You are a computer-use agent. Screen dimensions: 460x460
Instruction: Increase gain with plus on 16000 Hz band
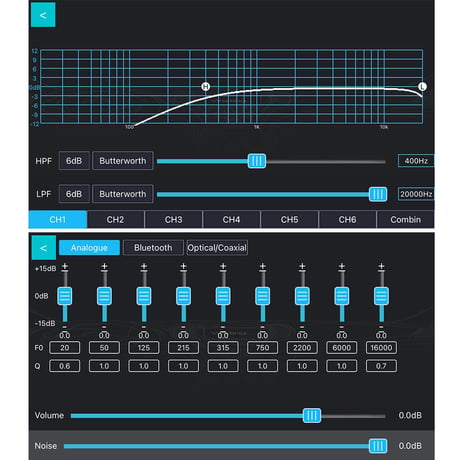coord(381,266)
